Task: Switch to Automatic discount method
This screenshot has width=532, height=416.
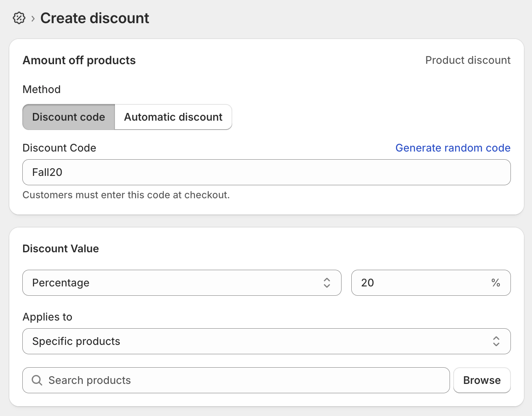Action: [x=173, y=117]
